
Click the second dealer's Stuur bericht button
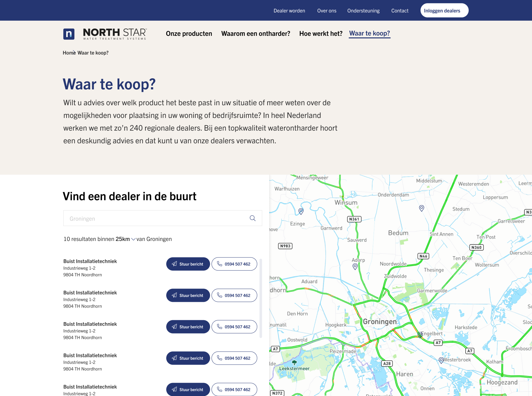pyautogui.click(x=188, y=295)
